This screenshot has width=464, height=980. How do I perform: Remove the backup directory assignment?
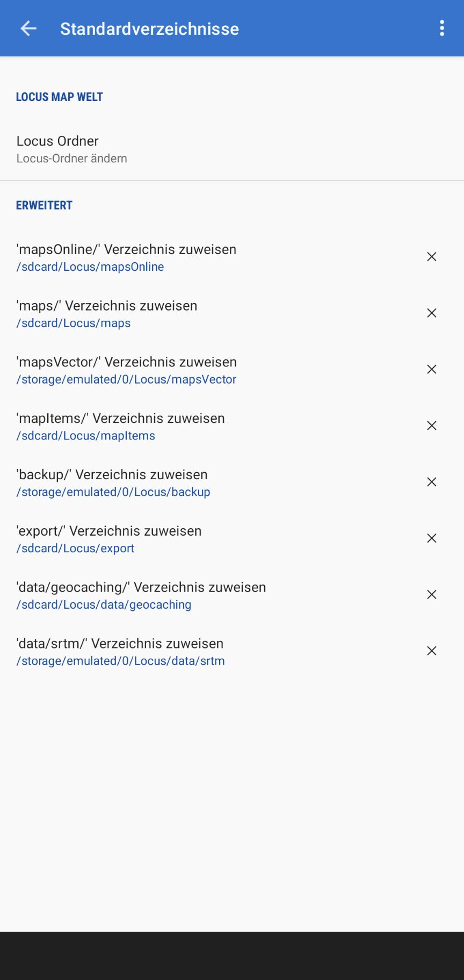pos(431,482)
